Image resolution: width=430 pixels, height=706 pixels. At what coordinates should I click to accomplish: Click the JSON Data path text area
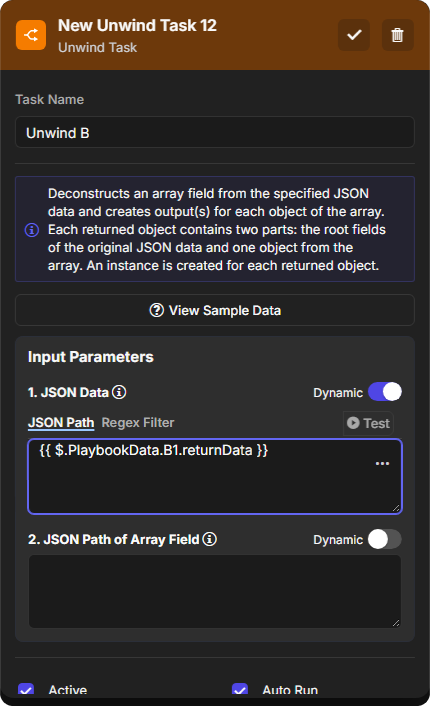[215, 476]
